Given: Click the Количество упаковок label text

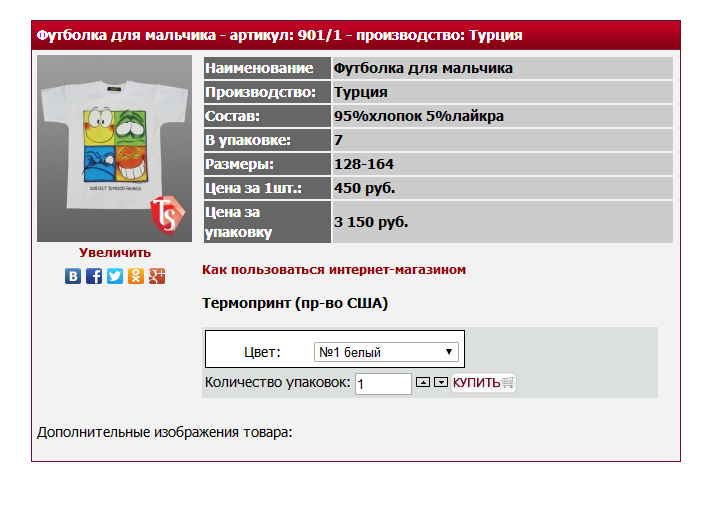Looking at the screenshot, I should click(x=277, y=382).
